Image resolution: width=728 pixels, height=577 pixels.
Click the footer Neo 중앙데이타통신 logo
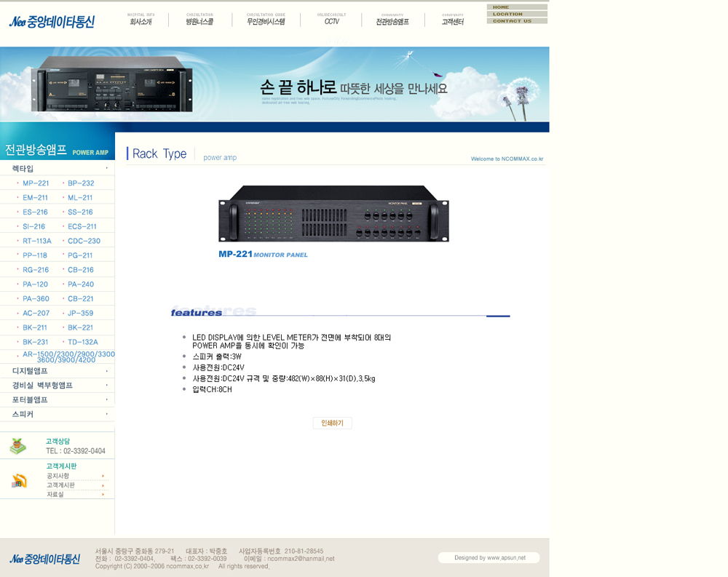point(45,559)
